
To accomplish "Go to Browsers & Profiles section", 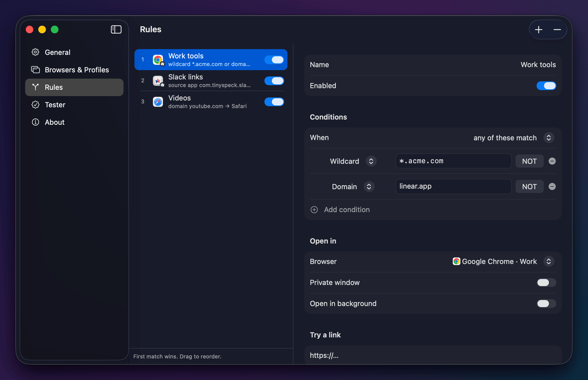I will click(74, 70).
